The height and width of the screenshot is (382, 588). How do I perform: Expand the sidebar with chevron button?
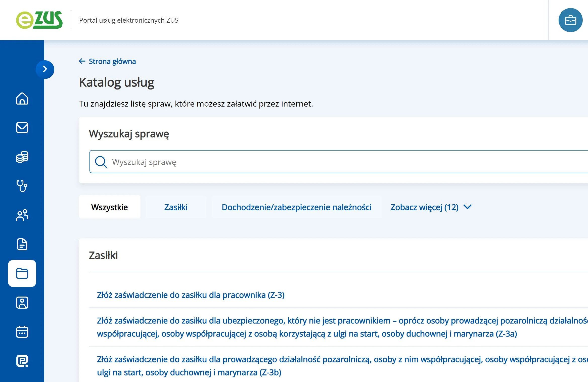click(45, 69)
